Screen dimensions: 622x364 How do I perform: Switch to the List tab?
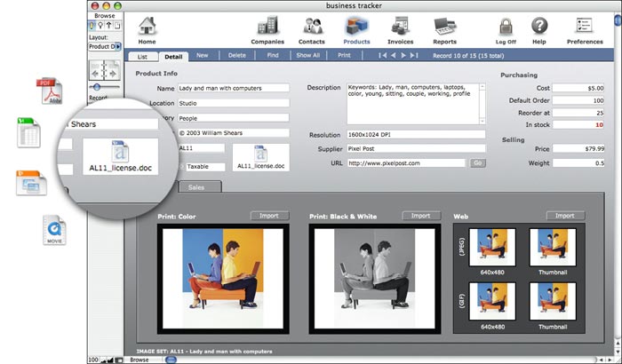pos(142,57)
